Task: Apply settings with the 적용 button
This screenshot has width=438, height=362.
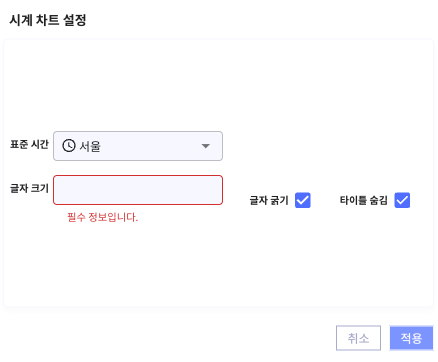Action: [411, 338]
